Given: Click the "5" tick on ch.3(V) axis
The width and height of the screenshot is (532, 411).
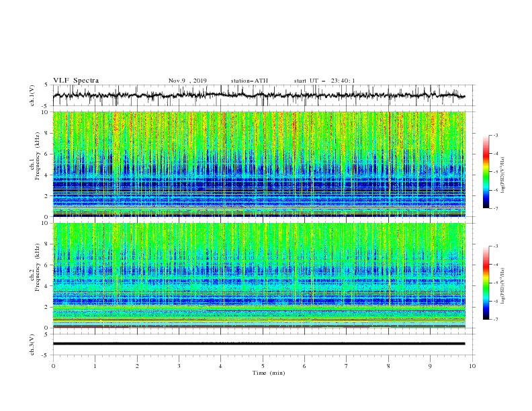Looking at the screenshot, I should [x=47, y=334].
